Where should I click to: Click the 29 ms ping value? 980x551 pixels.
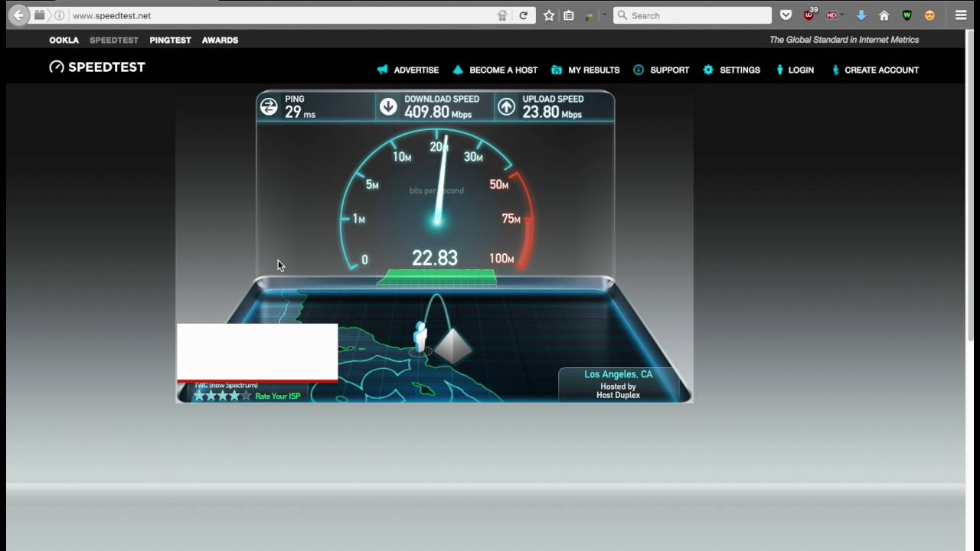pos(300,112)
